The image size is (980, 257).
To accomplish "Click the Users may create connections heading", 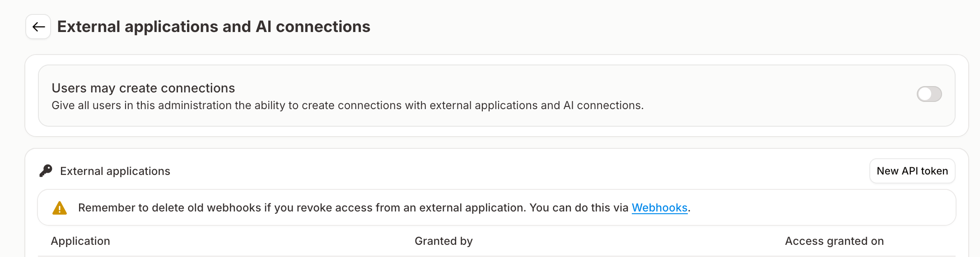I will pyautogui.click(x=143, y=88).
